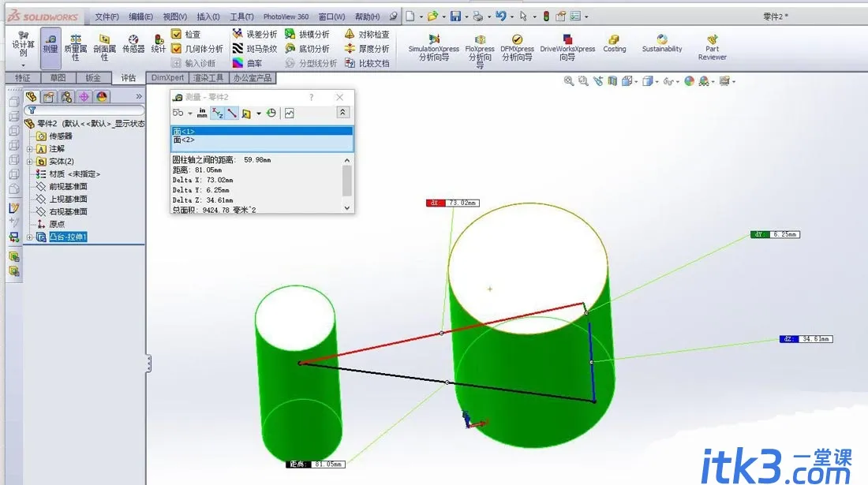Open the Costing tool
Viewport: 868px width, 485px height.
pos(615,43)
